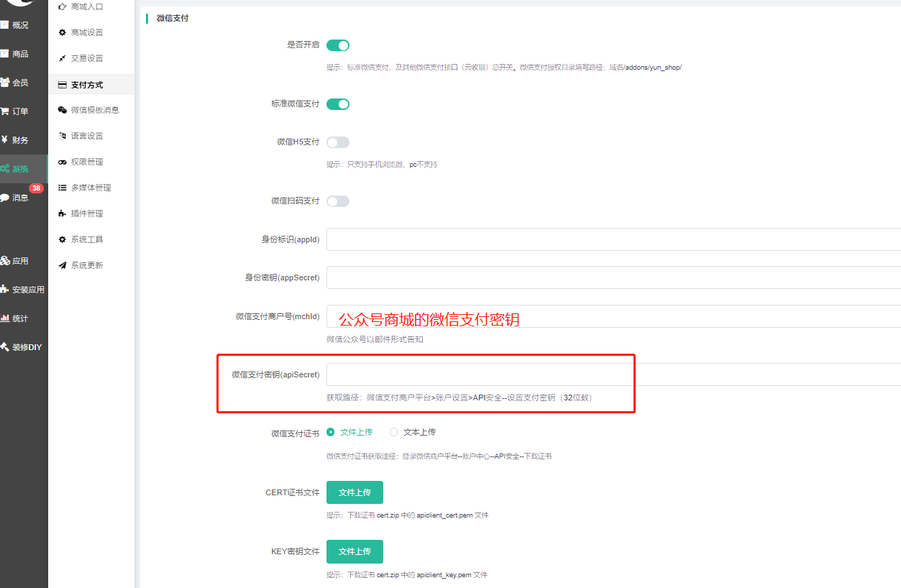
Task: Click the 安装应用 puzzle icon
Action: pyautogui.click(x=4, y=290)
